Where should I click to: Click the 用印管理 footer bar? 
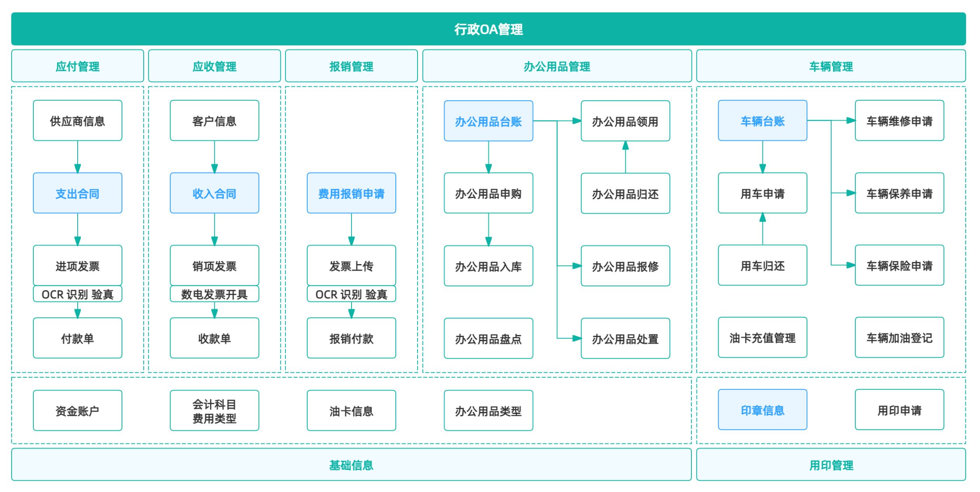coord(831,464)
